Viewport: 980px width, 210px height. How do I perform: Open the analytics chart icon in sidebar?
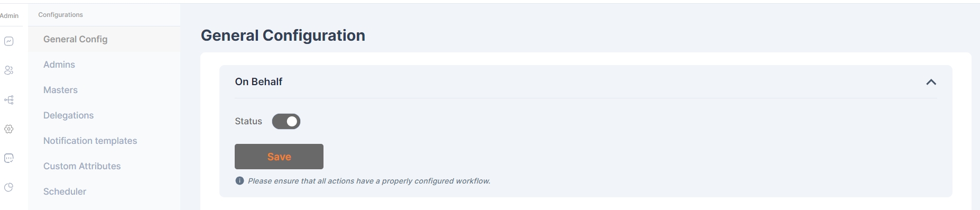pos(9,41)
